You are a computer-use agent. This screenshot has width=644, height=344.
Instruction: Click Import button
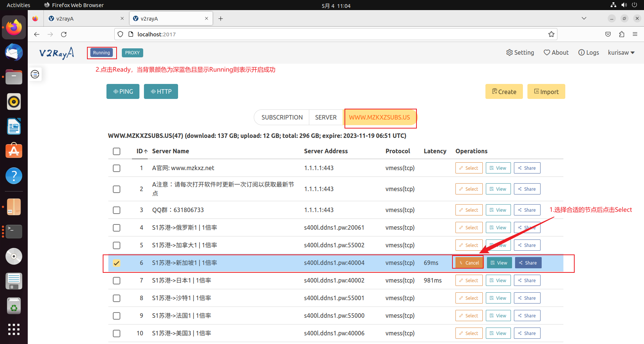pyautogui.click(x=546, y=91)
